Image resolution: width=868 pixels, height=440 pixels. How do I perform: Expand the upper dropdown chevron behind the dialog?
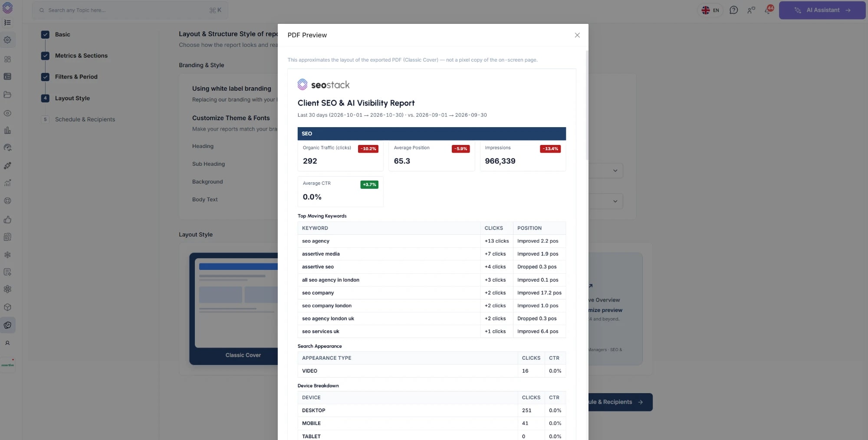(x=615, y=171)
